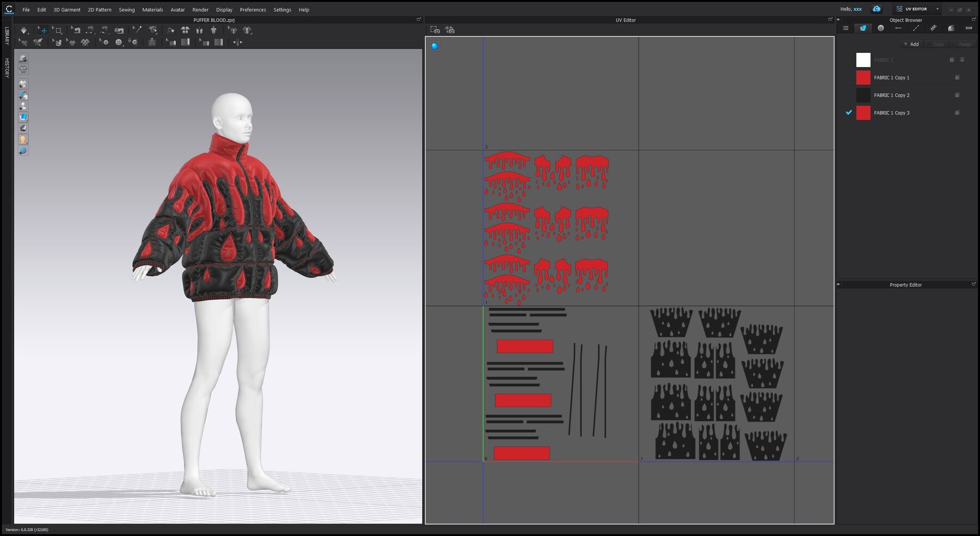
Task: Uncheck the blue checkmark on FABRIC 1 Copy 3
Action: tap(849, 113)
